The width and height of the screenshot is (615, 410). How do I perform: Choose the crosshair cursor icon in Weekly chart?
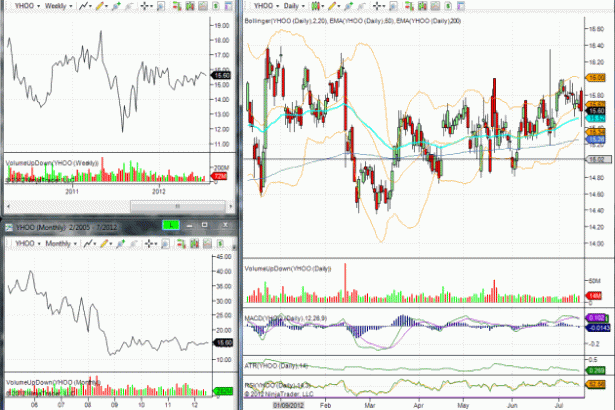(x=144, y=6)
